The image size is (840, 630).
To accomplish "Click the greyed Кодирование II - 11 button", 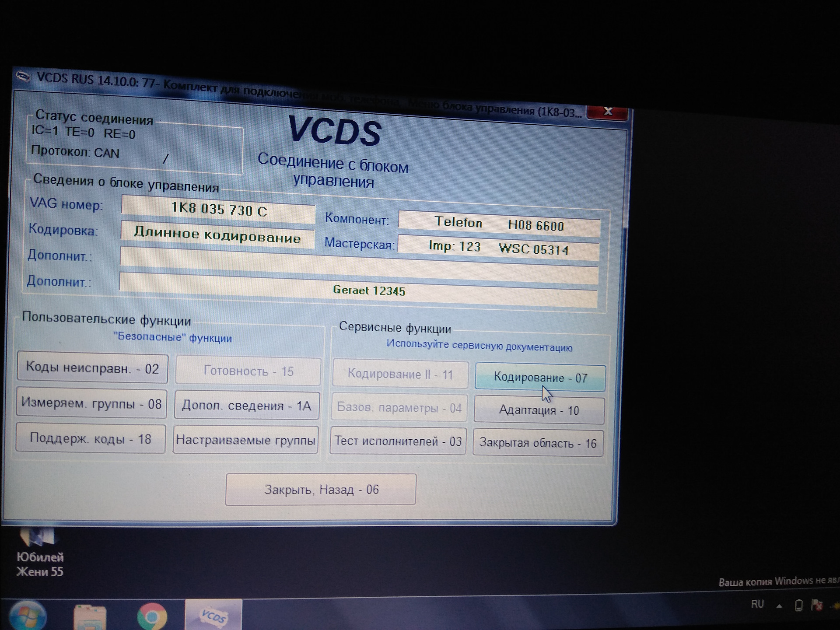I will click(x=400, y=374).
